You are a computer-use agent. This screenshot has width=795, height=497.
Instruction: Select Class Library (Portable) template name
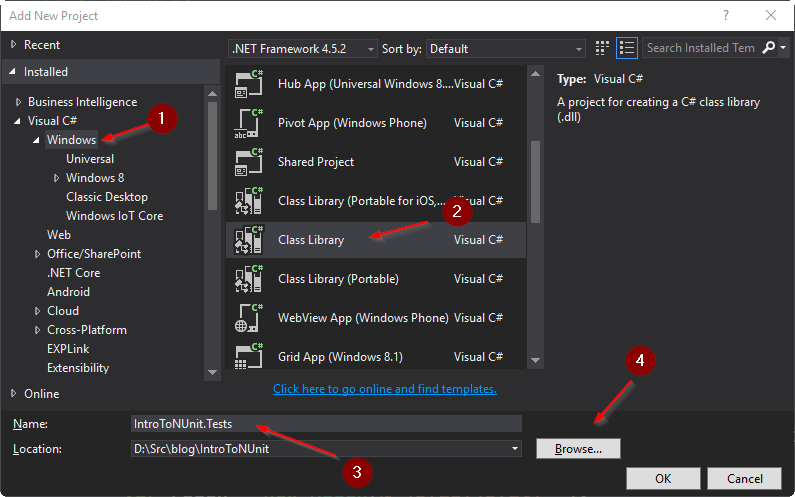[x=338, y=279]
